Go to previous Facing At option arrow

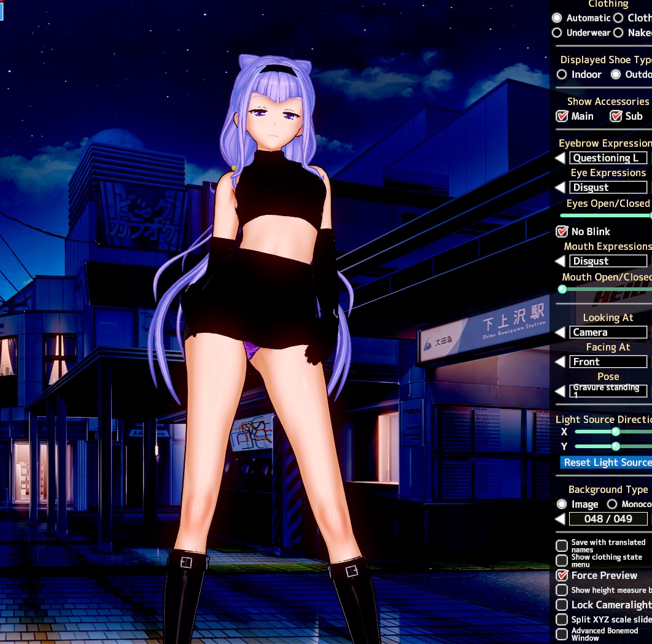click(x=560, y=362)
